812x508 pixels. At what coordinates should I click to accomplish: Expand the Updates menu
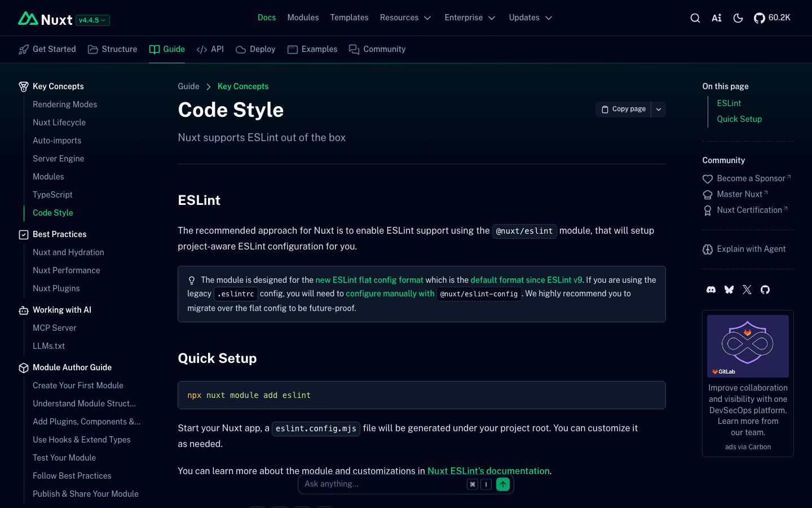click(531, 17)
